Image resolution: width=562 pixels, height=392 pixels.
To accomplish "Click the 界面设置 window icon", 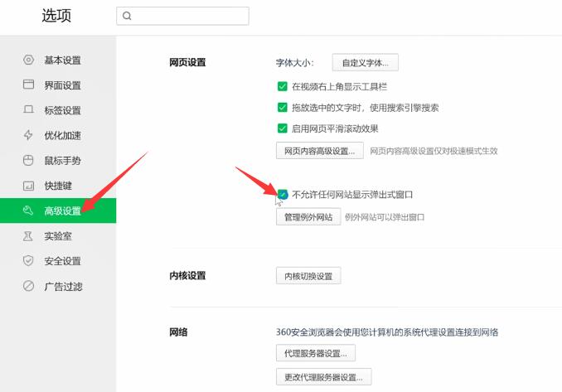I will click(x=28, y=85).
